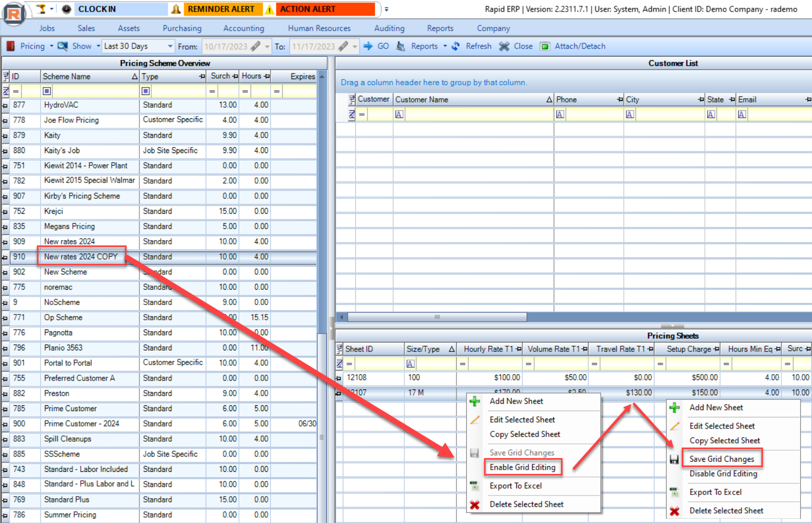
Task: Toggle the pin on the Hours column header
Action: tap(267, 77)
